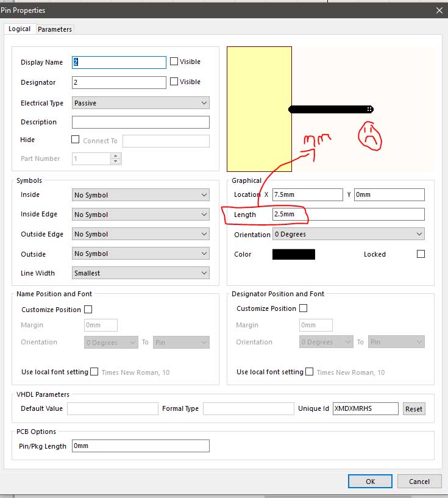This screenshot has width=448, height=498.
Task: Click the Cancel button
Action: 419,481
